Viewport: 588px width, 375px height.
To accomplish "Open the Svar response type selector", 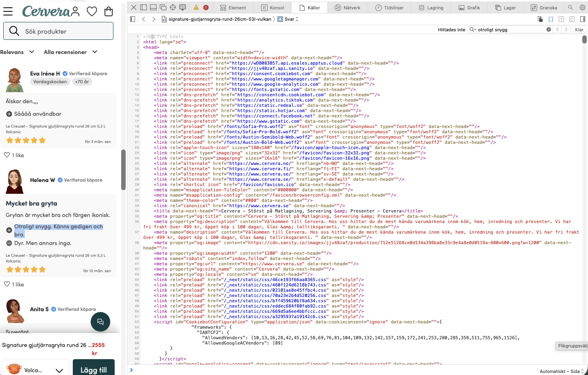I will click(x=288, y=19).
